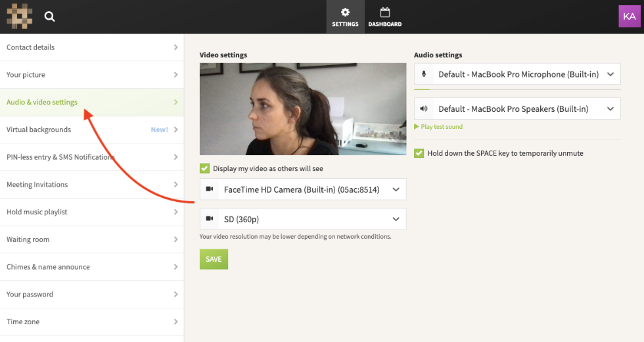Click the play triangle for test sound

417,126
